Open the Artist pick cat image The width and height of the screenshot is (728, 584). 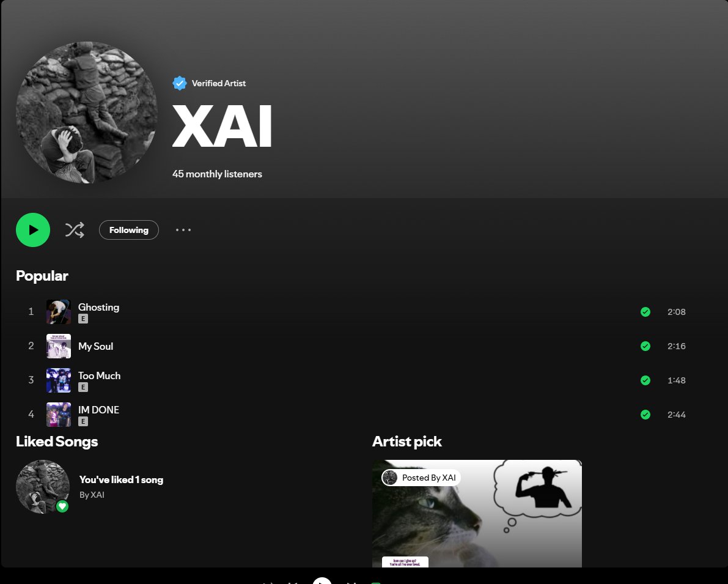pyautogui.click(x=477, y=514)
